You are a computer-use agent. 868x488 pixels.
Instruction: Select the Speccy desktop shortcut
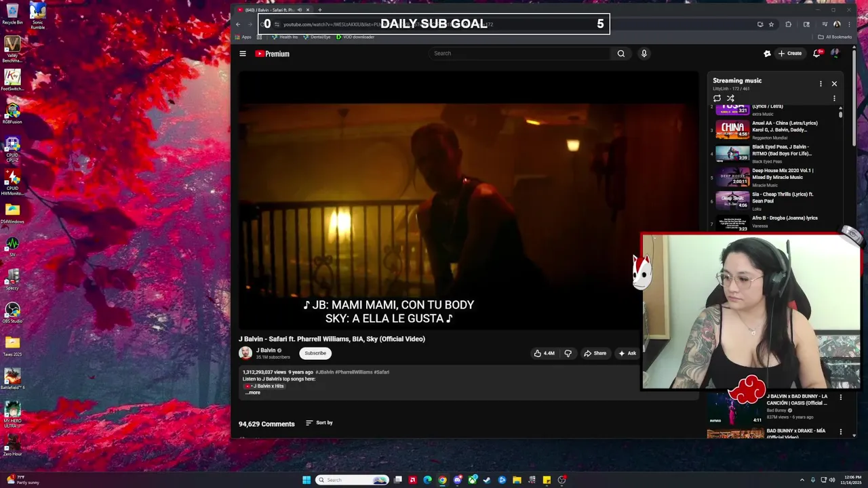[12, 279]
